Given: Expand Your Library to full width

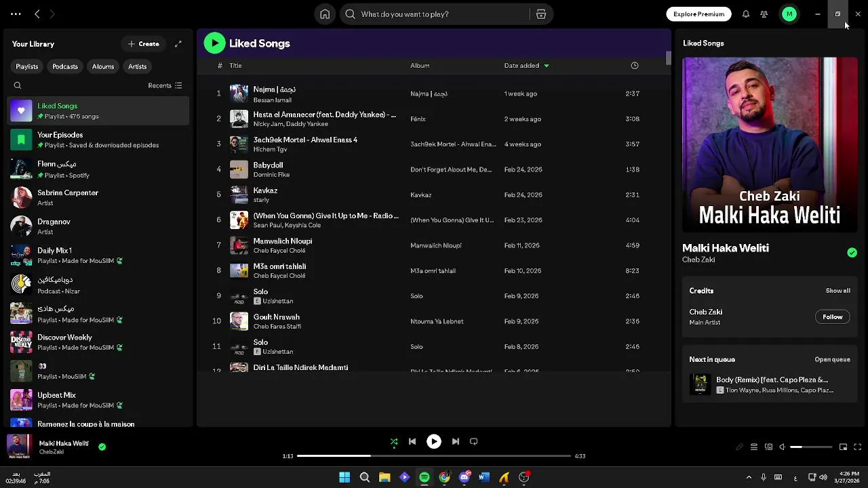Looking at the screenshot, I should point(178,44).
